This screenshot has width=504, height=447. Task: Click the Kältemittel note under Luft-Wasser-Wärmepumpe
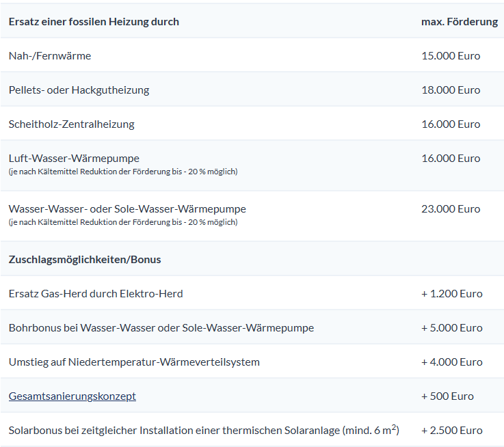[123, 172]
